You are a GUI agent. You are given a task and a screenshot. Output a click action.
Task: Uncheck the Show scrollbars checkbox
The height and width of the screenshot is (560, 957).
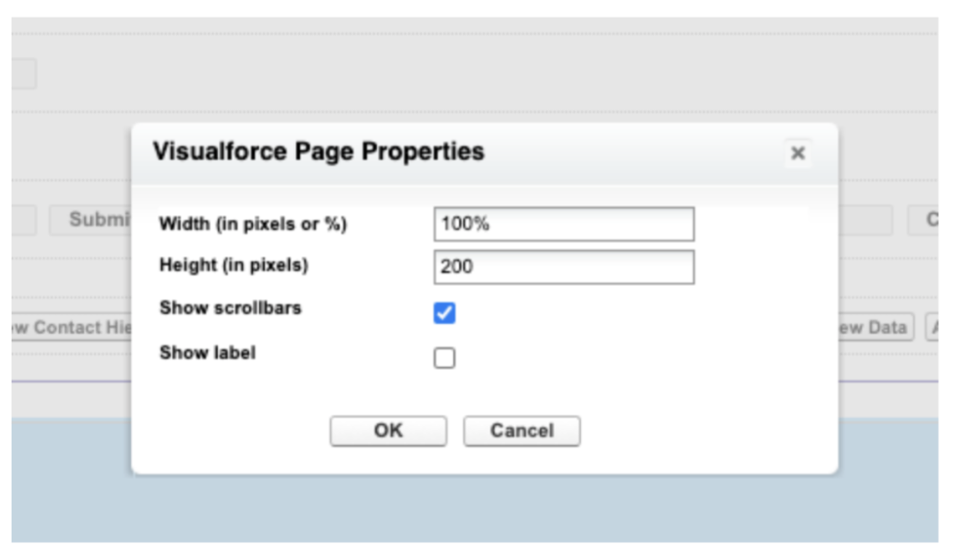(x=444, y=313)
